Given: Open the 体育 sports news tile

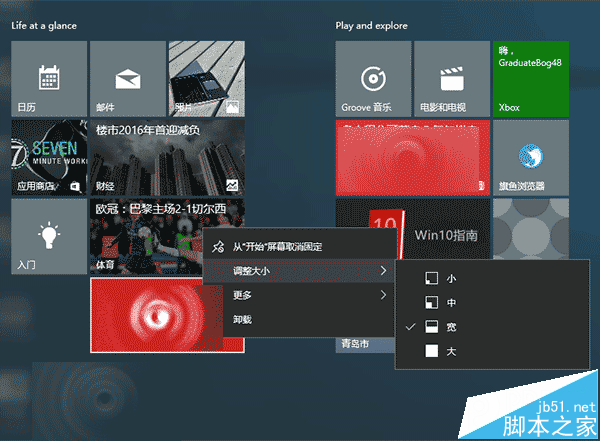Looking at the screenshot, I should pyautogui.click(x=146, y=236).
